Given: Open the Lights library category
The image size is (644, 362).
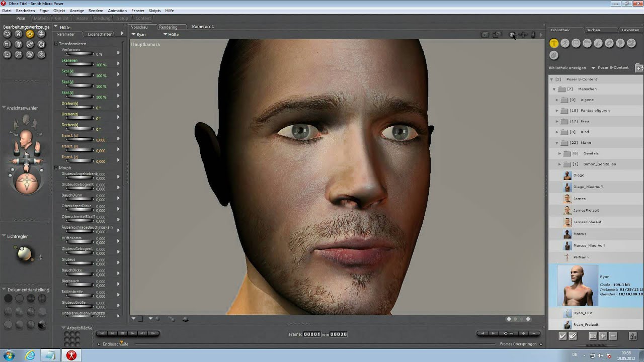Looking at the screenshot, I should (x=620, y=43).
